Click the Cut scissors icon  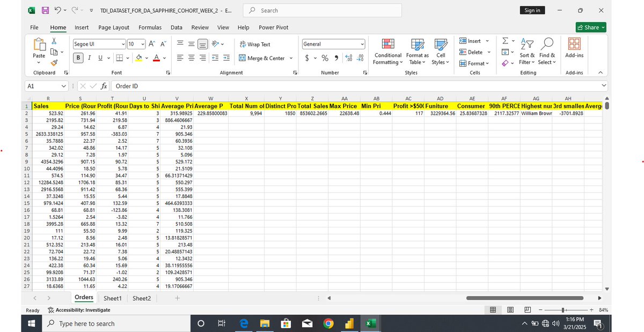[54, 41]
